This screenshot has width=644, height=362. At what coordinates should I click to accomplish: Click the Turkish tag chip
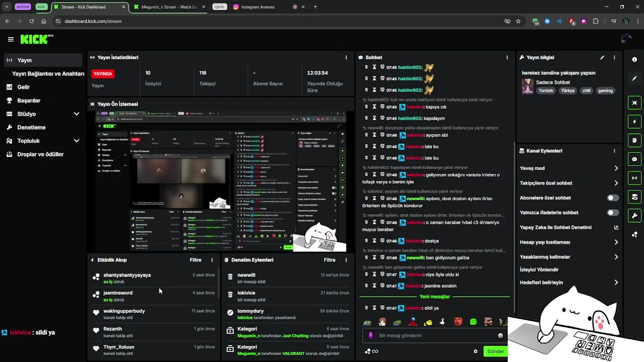tap(546, 91)
